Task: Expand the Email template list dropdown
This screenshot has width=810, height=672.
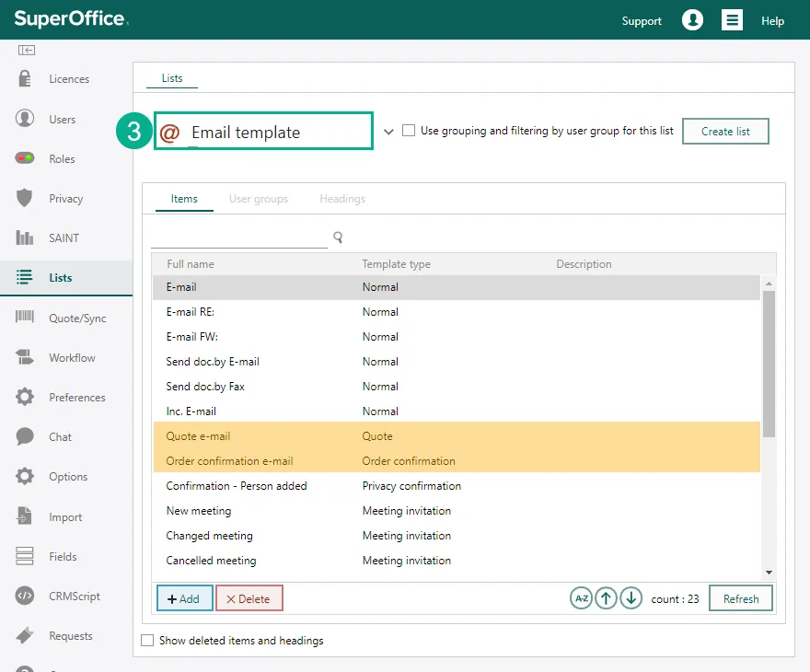Action: click(388, 132)
